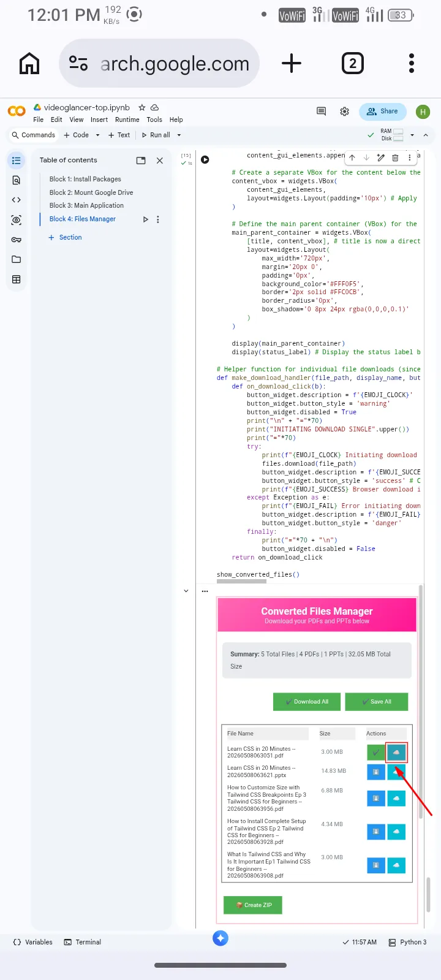Add a new Section in contents
Viewport: 441px width, 980px height.
pyautogui.click(x=65, y=237)
